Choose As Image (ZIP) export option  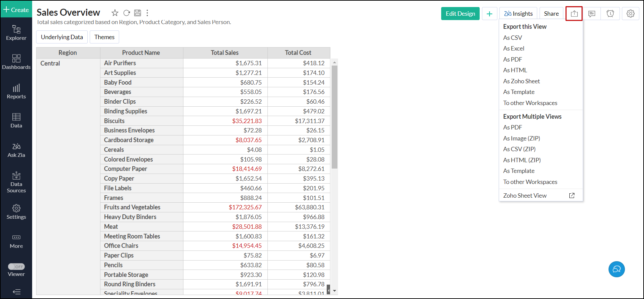pyautogui.click(x=521, y=138)
